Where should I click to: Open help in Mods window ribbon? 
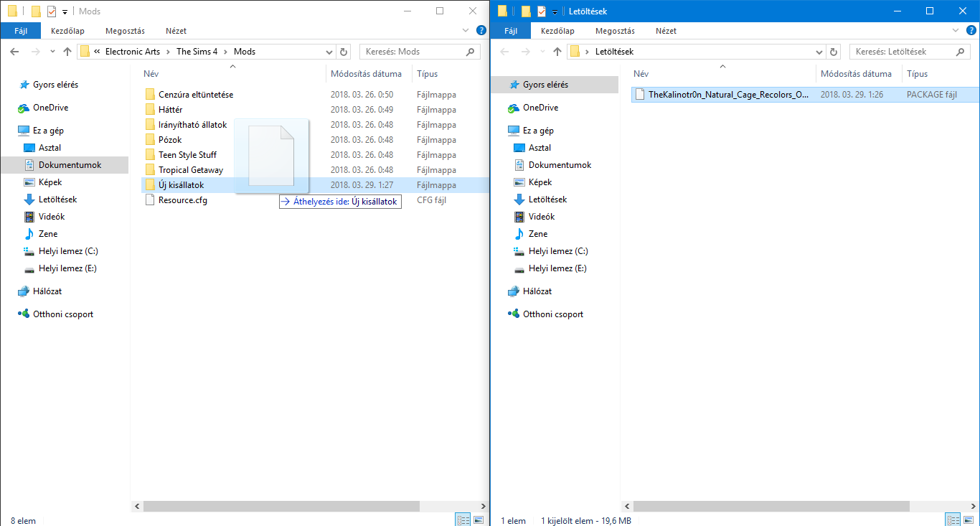point(481,31)
